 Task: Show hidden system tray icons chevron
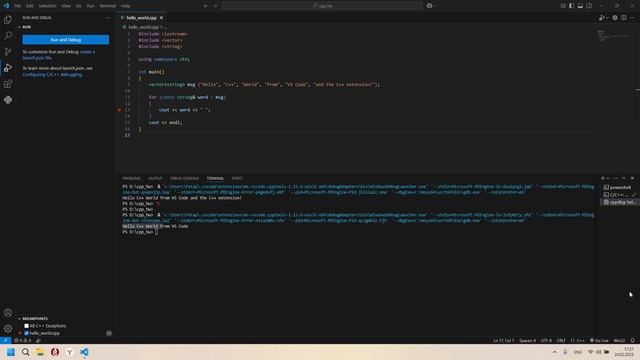(x=554, y=352)
